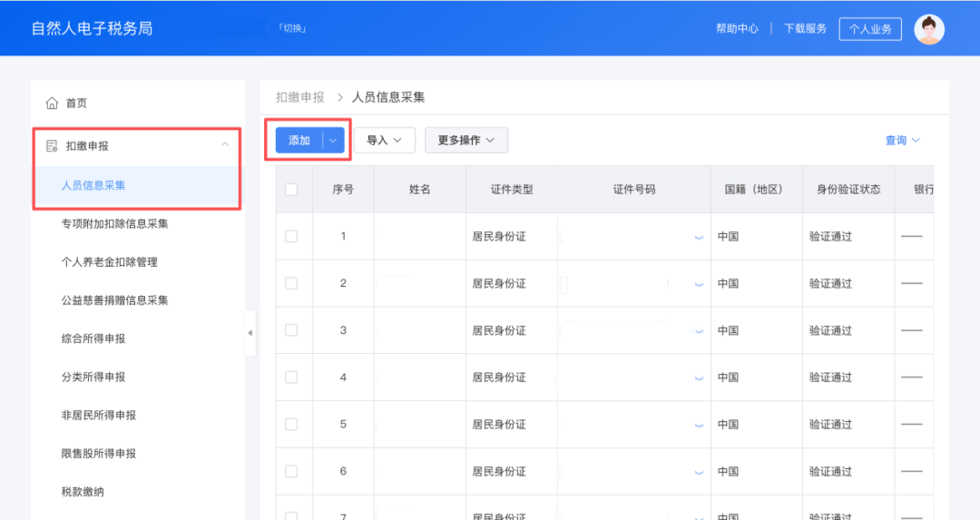Screen dimensions: 980x520
Task: Tick the checkbox for row 5
Action: pyautogui.click(x=291, y=425)
